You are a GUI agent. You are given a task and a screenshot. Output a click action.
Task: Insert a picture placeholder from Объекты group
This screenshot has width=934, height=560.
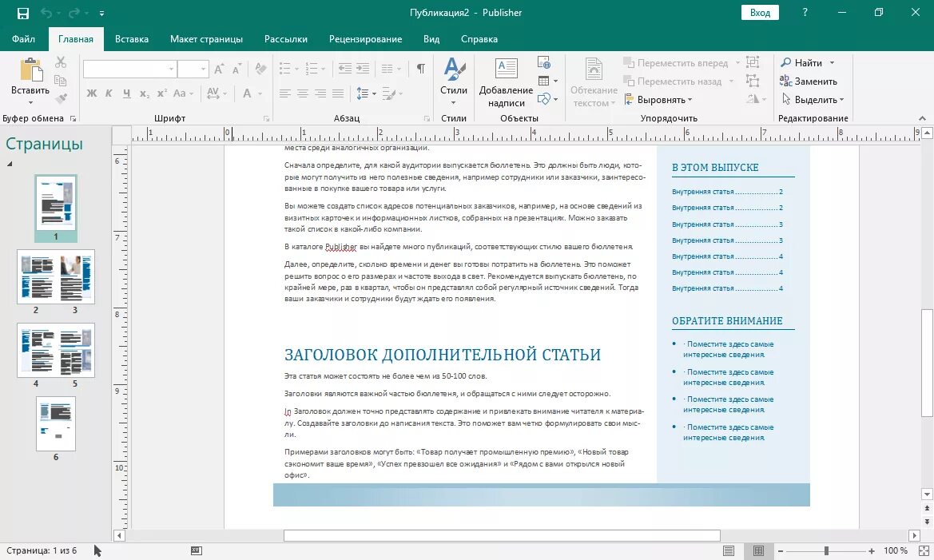tap(544, 62)
